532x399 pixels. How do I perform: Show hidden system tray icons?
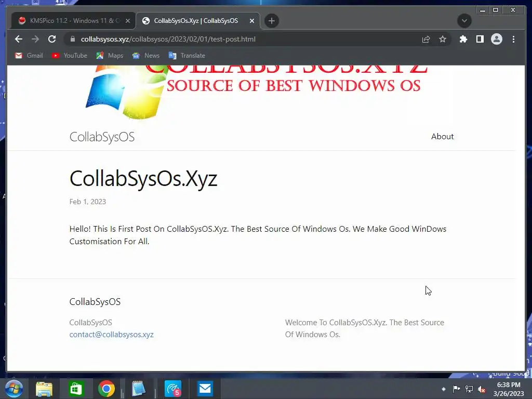[443, 389]
